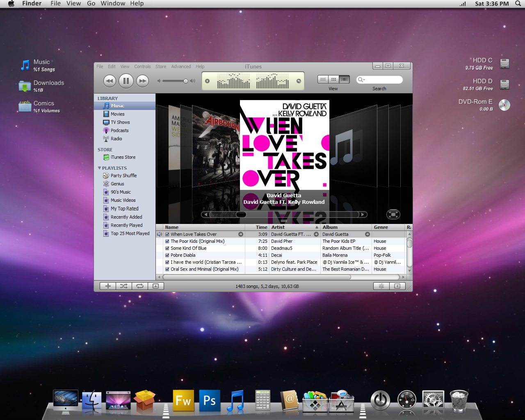Uncheck "When Love Takes Over" song

coord(167,235)
